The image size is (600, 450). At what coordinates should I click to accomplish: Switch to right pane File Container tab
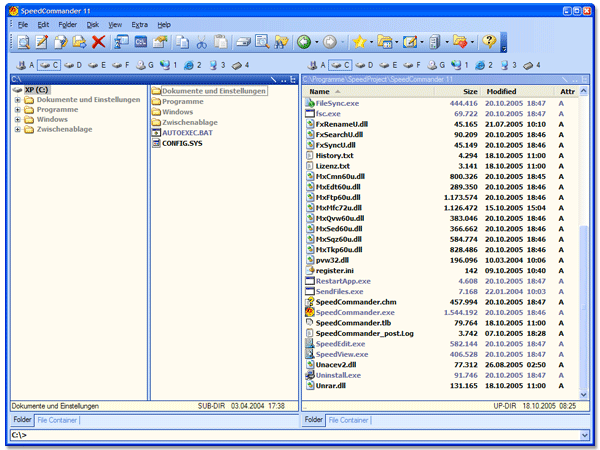click(x=348, y=420)
